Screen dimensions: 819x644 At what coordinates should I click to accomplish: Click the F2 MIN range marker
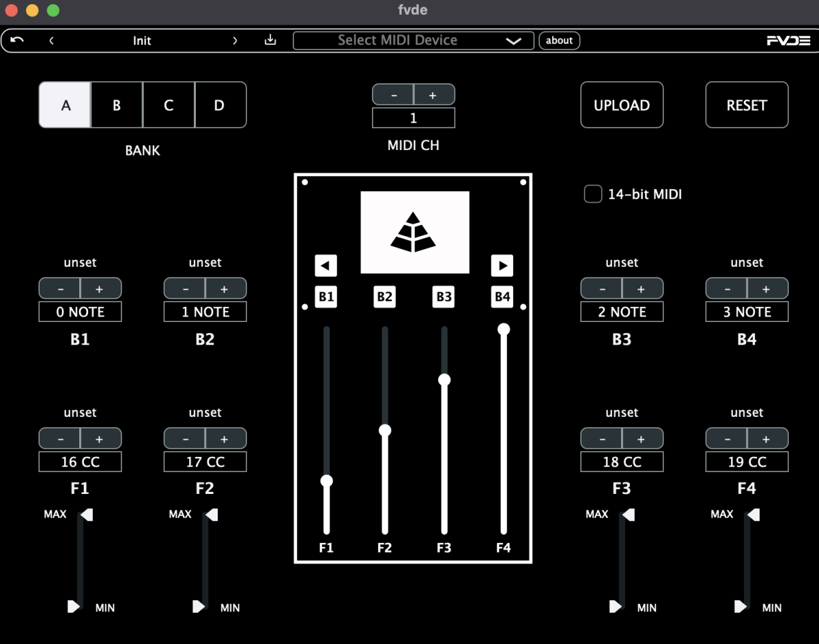click(x=199, y=606)
